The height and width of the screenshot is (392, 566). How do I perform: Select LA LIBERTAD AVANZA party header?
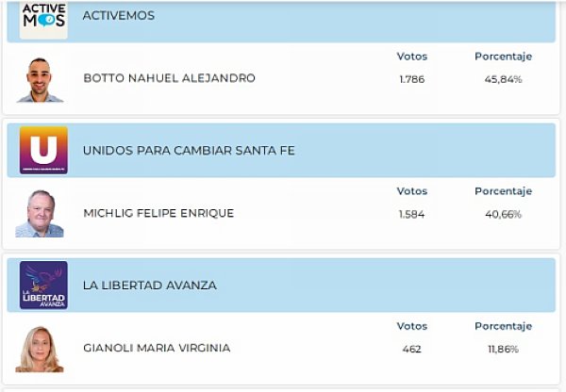tap(150, 286)
